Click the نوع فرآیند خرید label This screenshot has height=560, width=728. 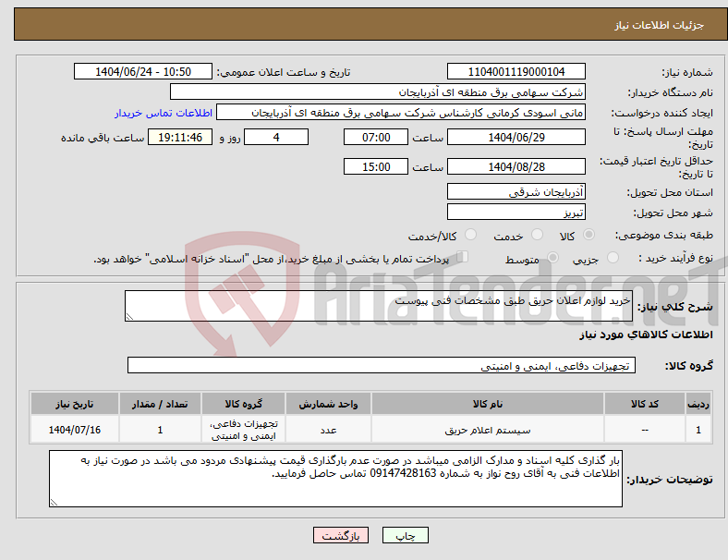[675, 258]
